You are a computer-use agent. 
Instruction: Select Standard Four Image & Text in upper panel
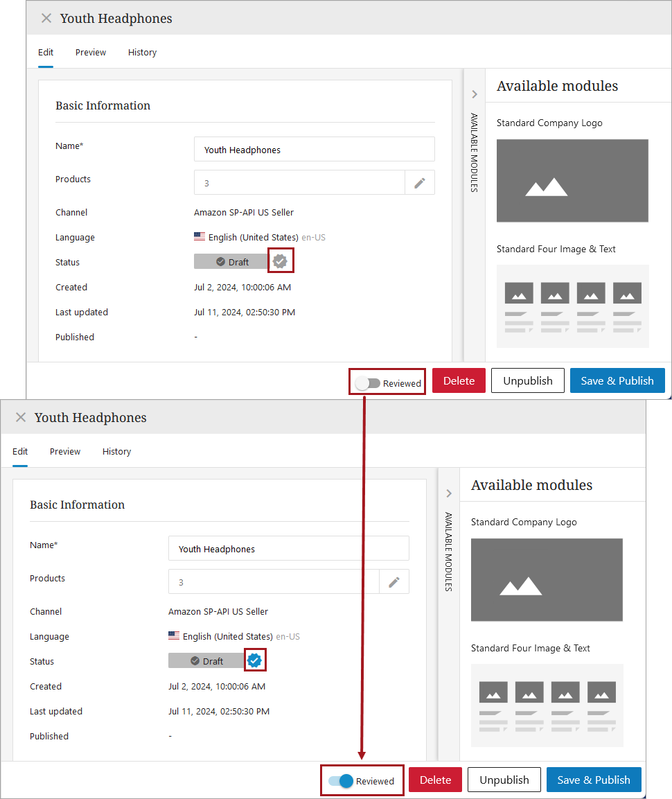(572, 306)
